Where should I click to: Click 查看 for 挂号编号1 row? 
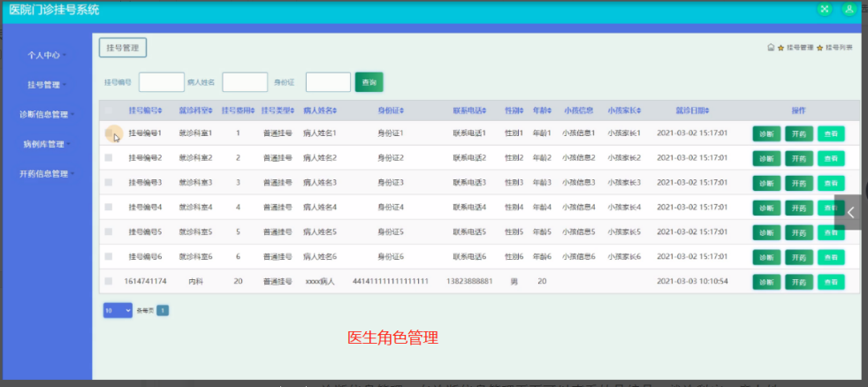tap(831, 133)
